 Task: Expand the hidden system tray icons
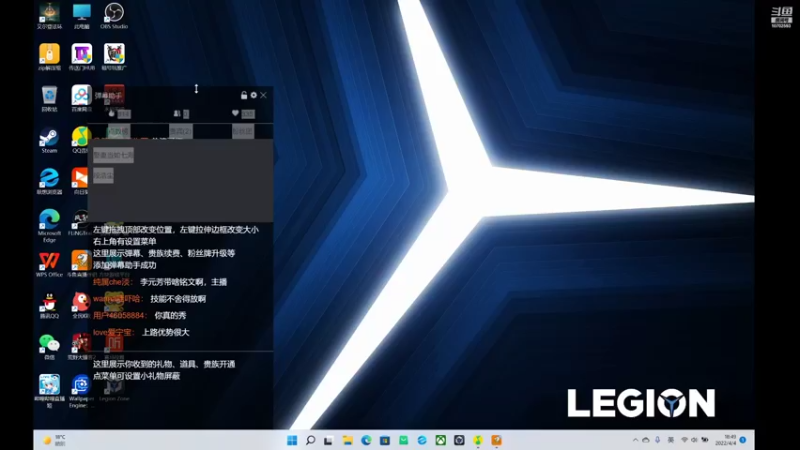click(635, 440)
